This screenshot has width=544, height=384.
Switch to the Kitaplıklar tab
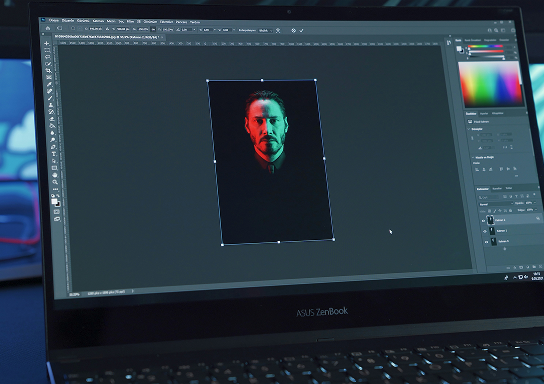[x=498, y=113]
